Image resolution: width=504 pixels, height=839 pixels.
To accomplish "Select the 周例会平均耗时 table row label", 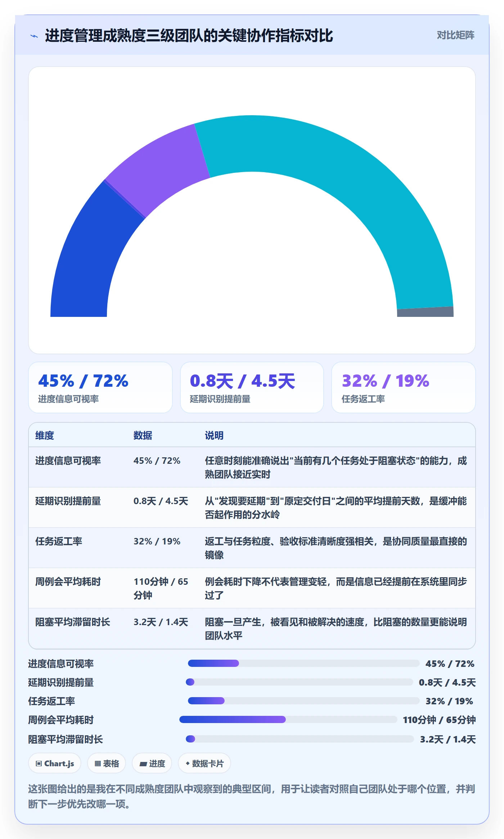I will click(68, 582).
